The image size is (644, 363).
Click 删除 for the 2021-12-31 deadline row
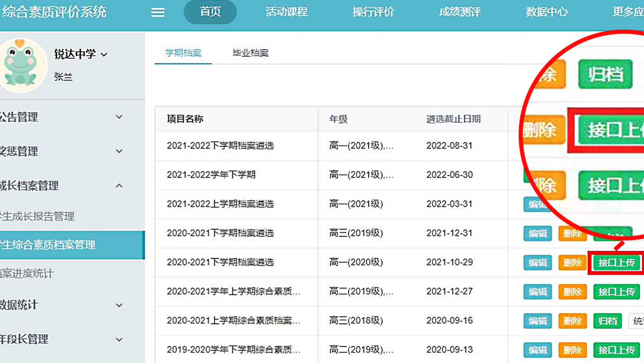[x=572, y=234]
